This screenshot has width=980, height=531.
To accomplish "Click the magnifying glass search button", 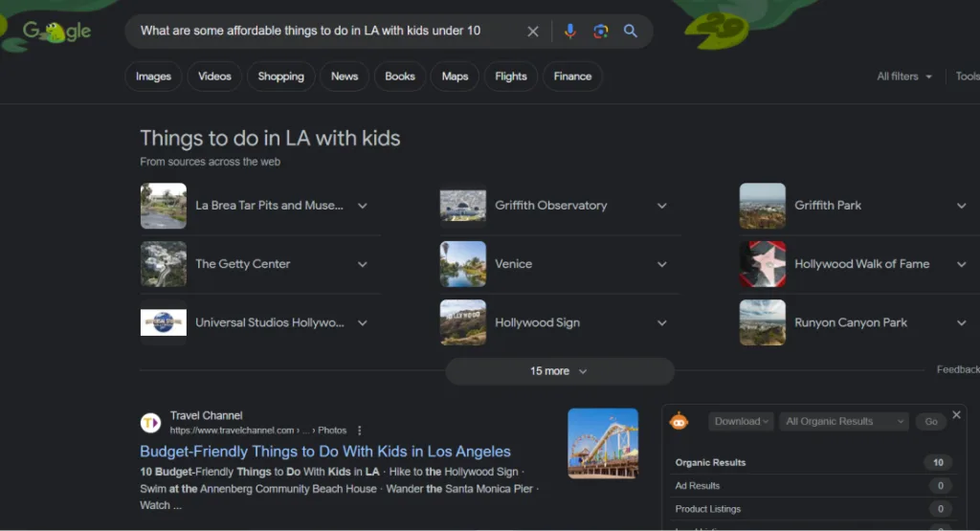I will click(x=631, y=31).
